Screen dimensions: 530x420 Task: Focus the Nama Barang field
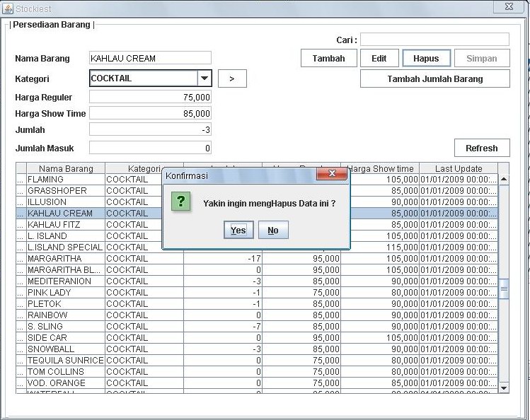coord(151,58)
